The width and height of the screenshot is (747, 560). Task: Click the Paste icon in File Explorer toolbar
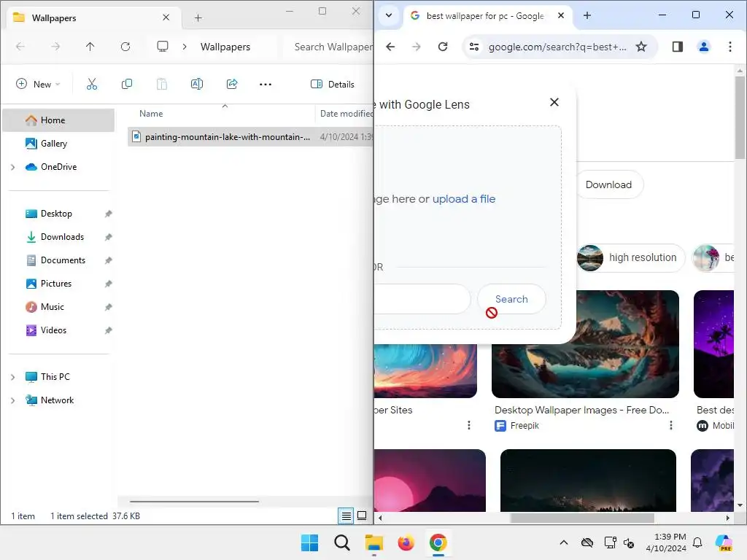[162, 85]
